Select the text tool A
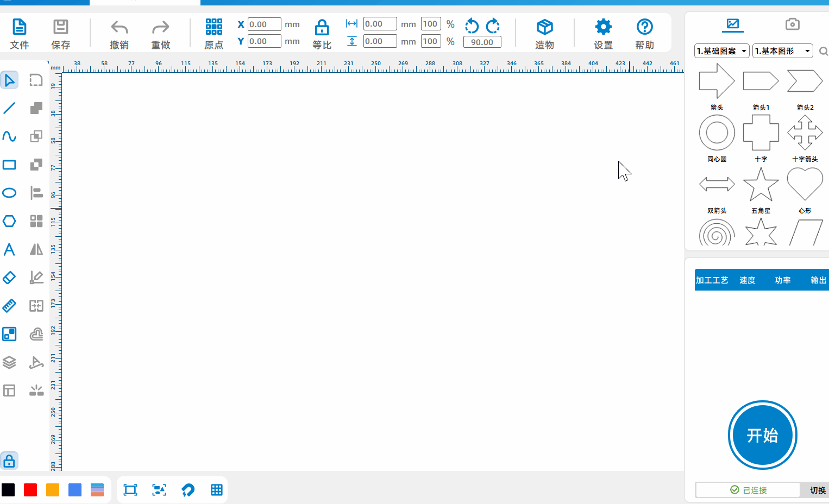 (x=9, y=249)
